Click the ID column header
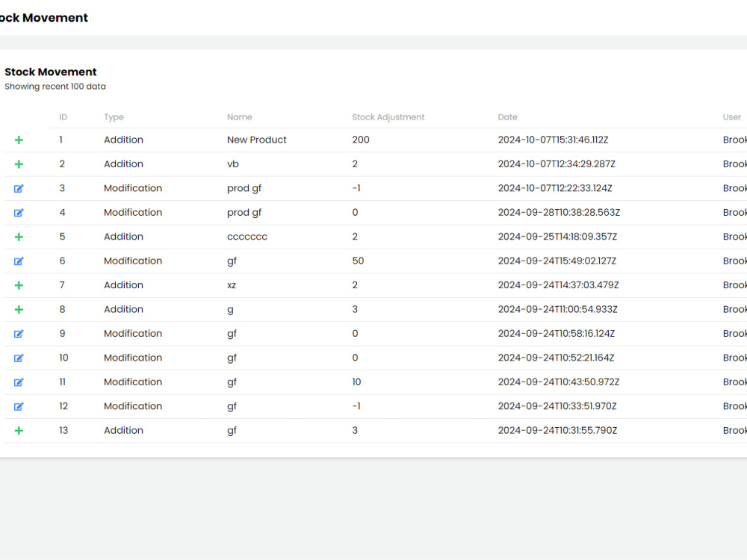The height and width of the screenshot is (560, 747). (63, 117)
